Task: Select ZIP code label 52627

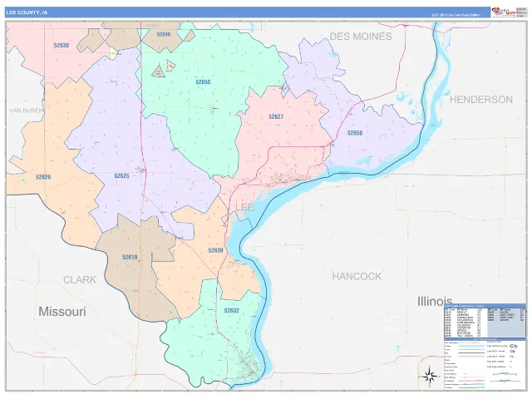Action: tap(276, 116)
